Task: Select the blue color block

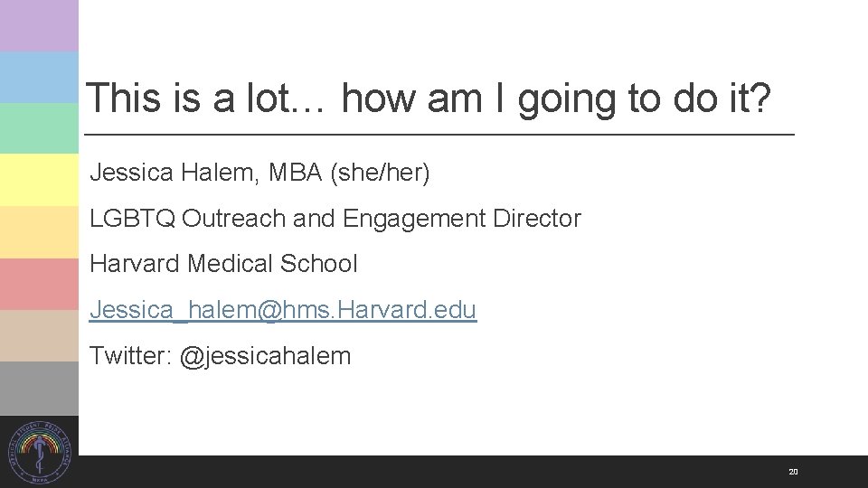Action: (39, 77)
